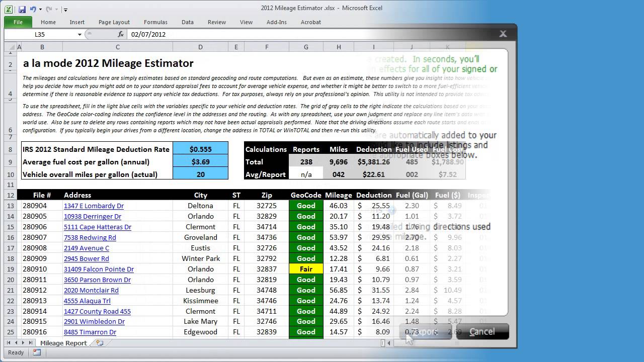The height and width of the screenshot is (362, 644).
Task: Click the horizontal scrollbar left arrow
Action: tap(389, 343)
